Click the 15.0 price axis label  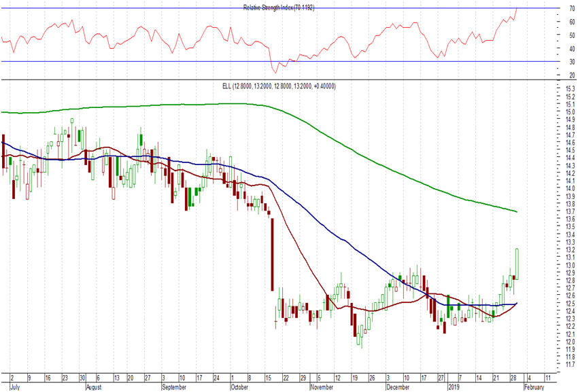point(571,111)
